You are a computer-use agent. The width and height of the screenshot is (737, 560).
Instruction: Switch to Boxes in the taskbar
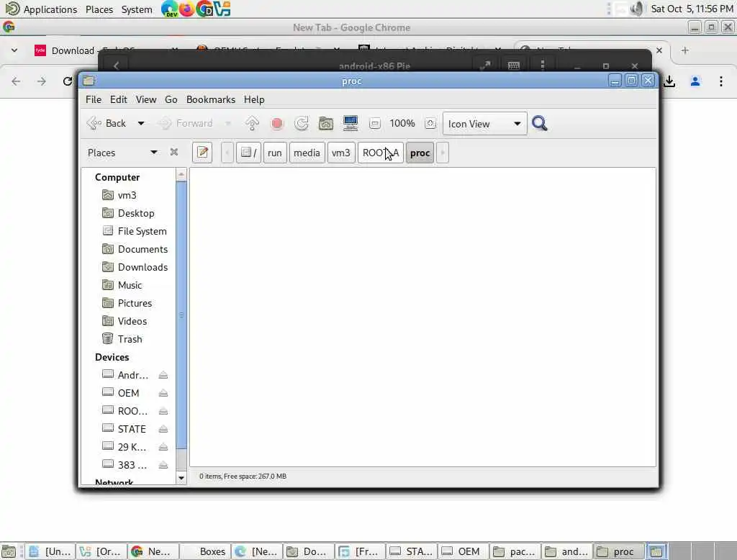point(205,551)
